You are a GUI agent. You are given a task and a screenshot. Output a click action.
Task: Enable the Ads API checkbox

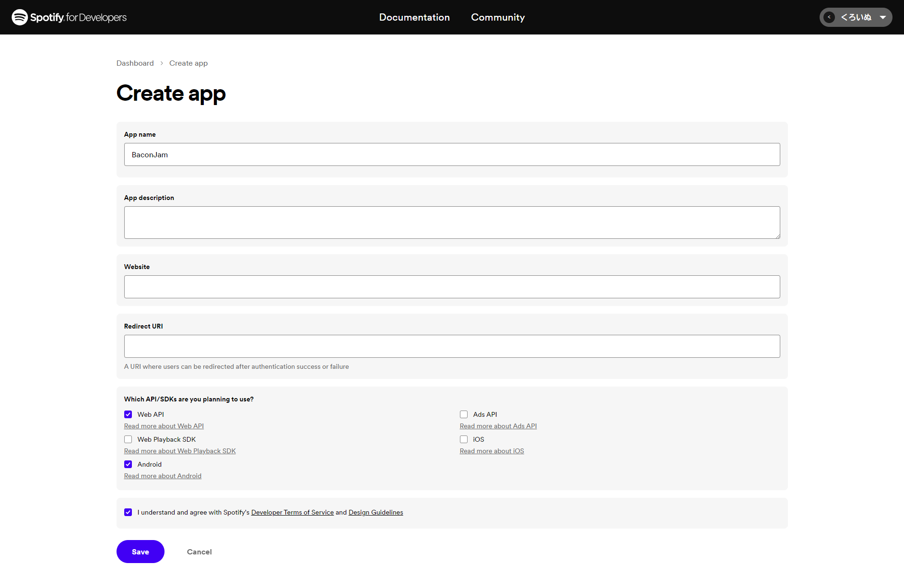[464, 414]
